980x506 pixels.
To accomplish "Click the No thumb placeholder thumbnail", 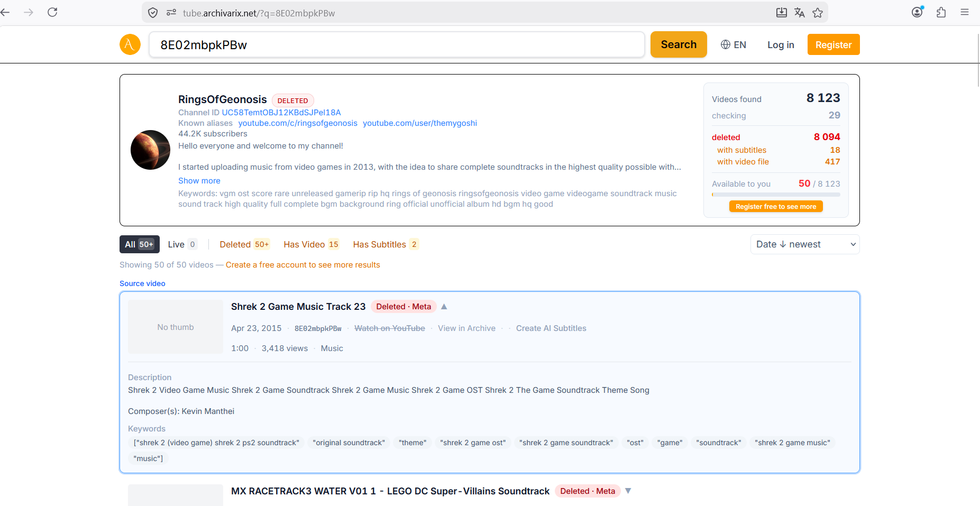I will tap(176, 327).
